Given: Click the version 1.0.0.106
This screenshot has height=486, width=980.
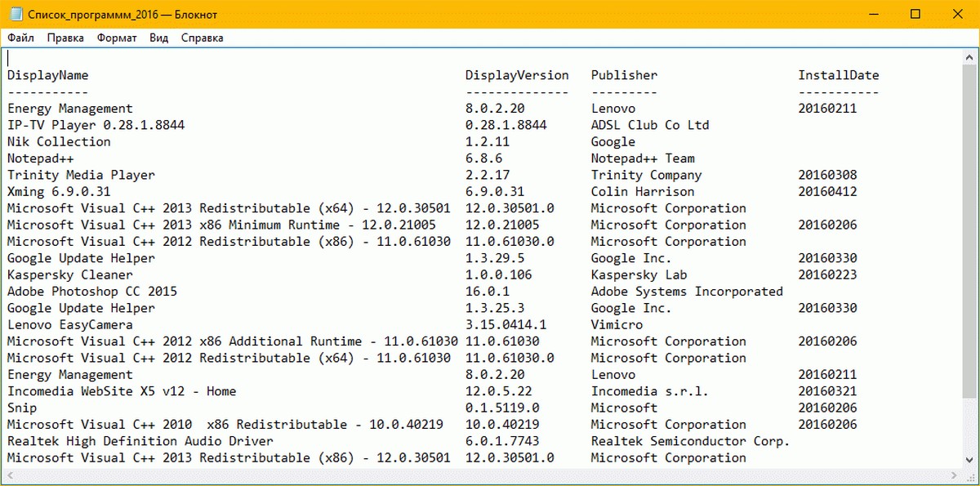Looking at the screenshot, I should click(499, 274).
